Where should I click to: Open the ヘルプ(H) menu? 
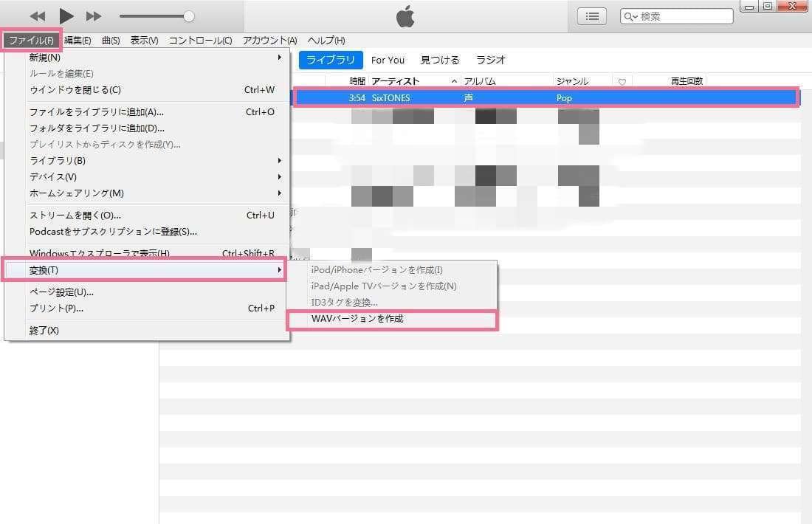tap(326, 41)
